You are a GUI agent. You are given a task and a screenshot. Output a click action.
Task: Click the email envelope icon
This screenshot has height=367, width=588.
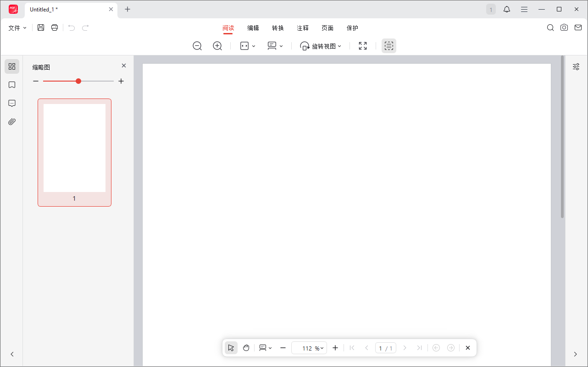pyautogui.click(x=578, y=27)
